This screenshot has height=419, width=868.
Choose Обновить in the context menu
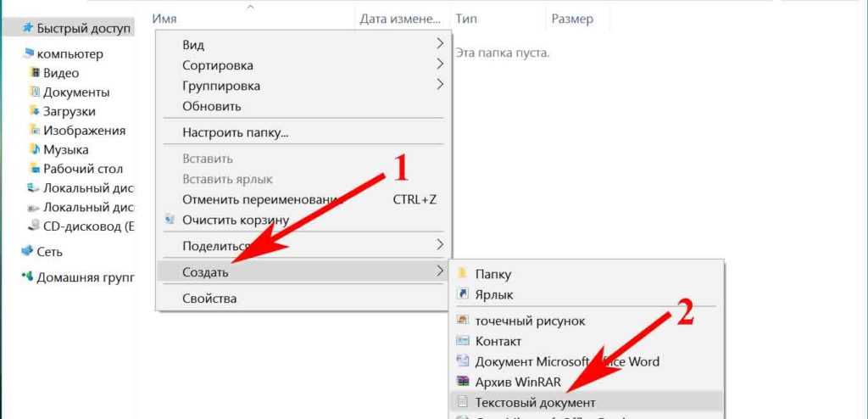[212, 106]
